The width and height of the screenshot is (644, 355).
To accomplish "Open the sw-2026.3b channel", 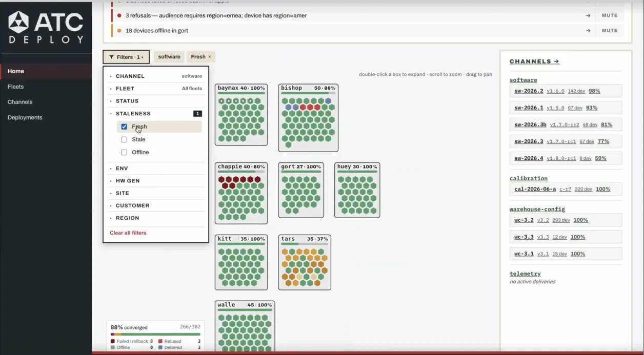I will [x=530, y=124].
